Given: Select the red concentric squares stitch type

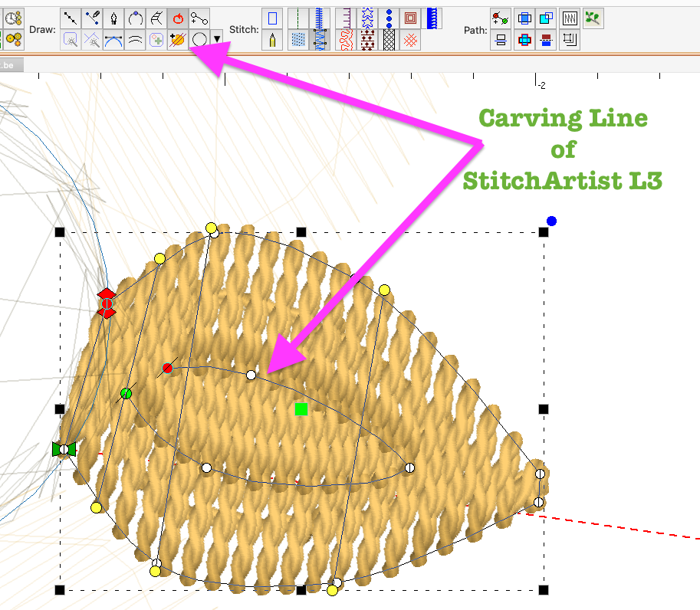Looking at the screenshot, I should point(411,18).
